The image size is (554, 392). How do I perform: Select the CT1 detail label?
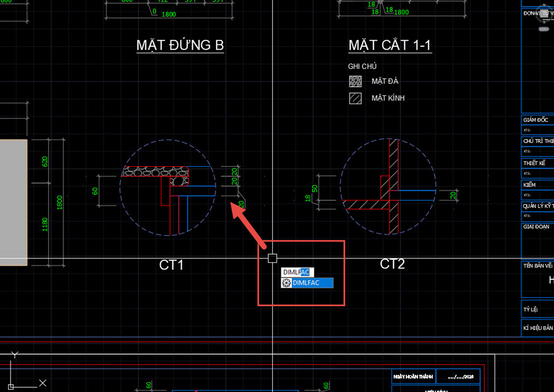click(x=172, y=265)
